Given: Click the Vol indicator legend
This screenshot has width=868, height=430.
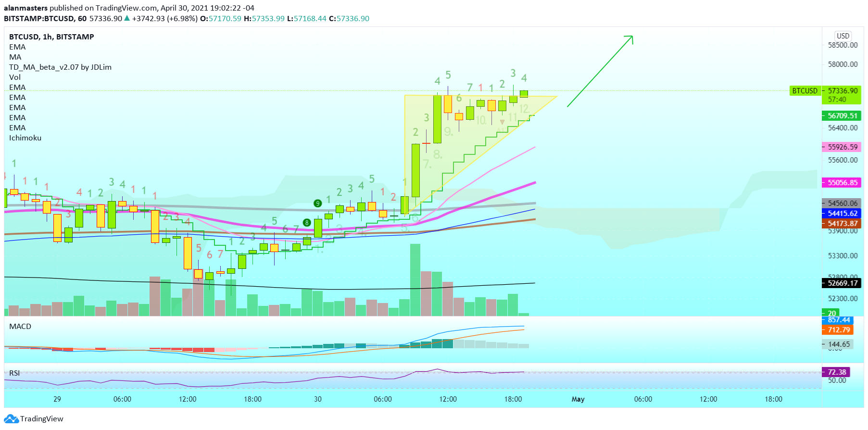Looking at the screenshot, I should point(15,77).
